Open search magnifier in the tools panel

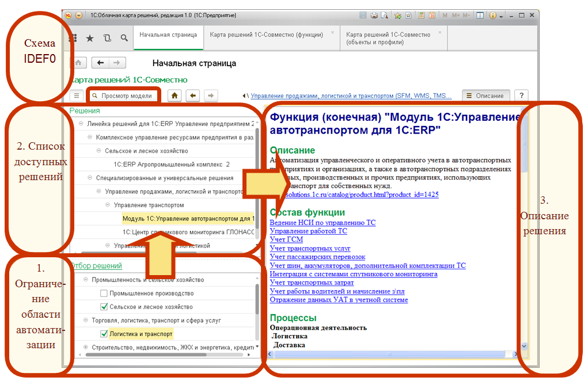click(124, 38)
